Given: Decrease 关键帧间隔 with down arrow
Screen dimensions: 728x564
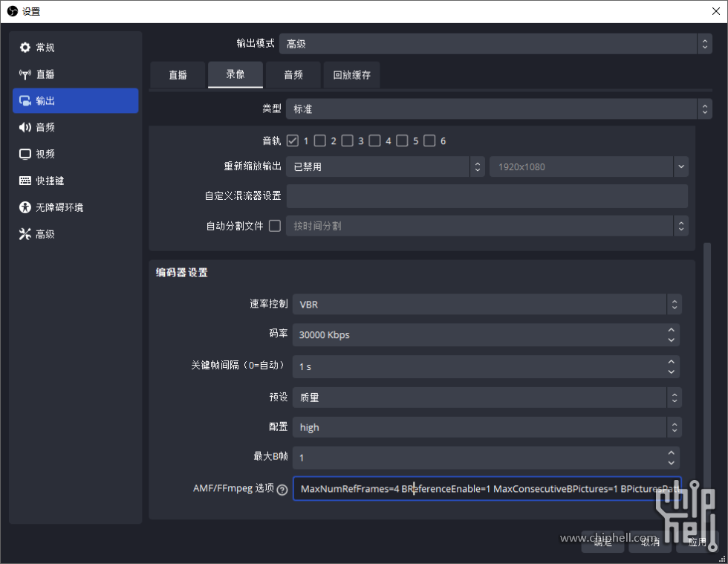Looking at the screenshot, I should 672,372.
